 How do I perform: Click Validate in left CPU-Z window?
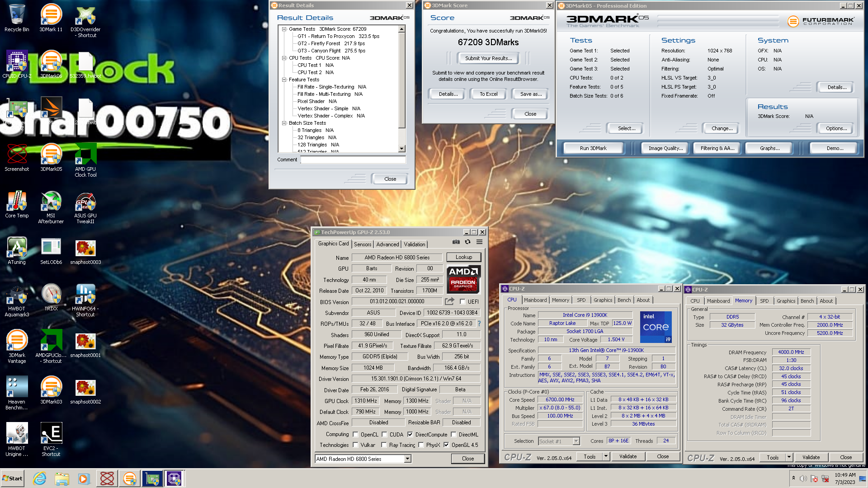pos(627,457)
